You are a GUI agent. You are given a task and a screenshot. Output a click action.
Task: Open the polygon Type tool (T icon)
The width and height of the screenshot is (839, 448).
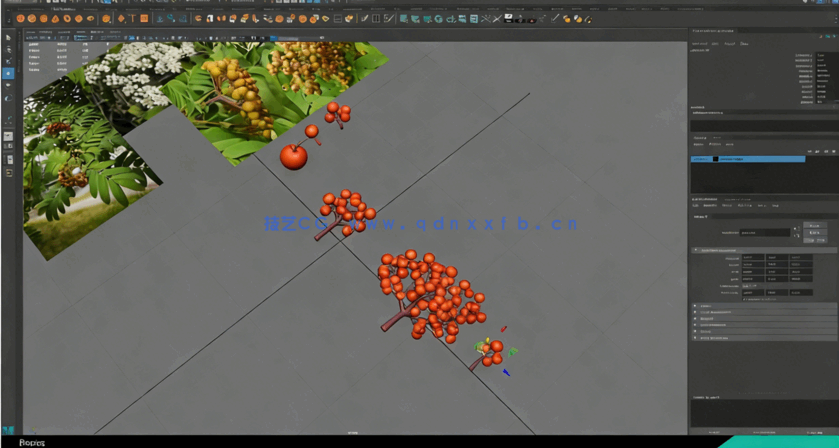click(133, 19)
